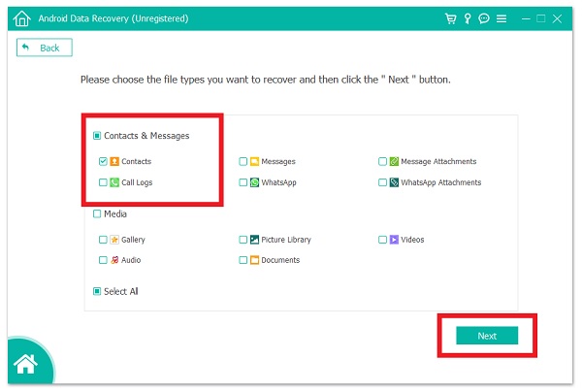Tick the Message Attachments checkbox
This screenshot has width=582, height=392.
point(382,161)
